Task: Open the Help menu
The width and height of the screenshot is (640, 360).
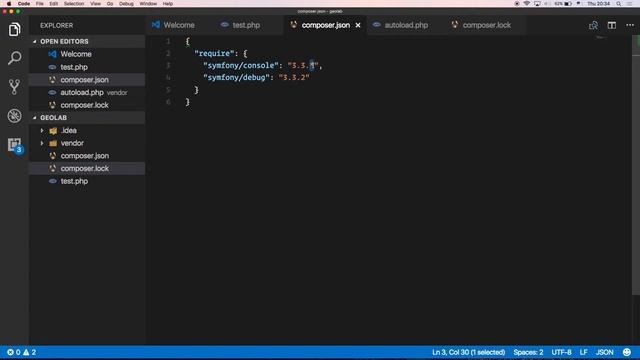Action: [168, 4]
